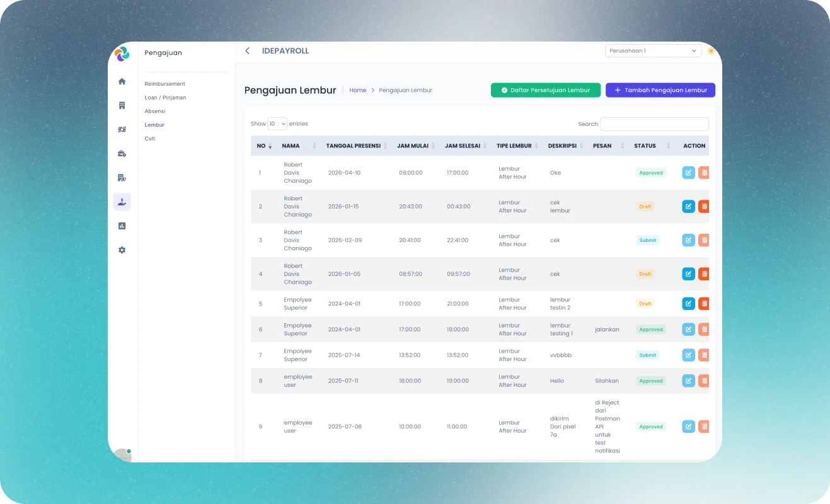This screenshot has width=830, height=504.
Task: Open Absensi submenu item
Action: [x=155, y=112]
